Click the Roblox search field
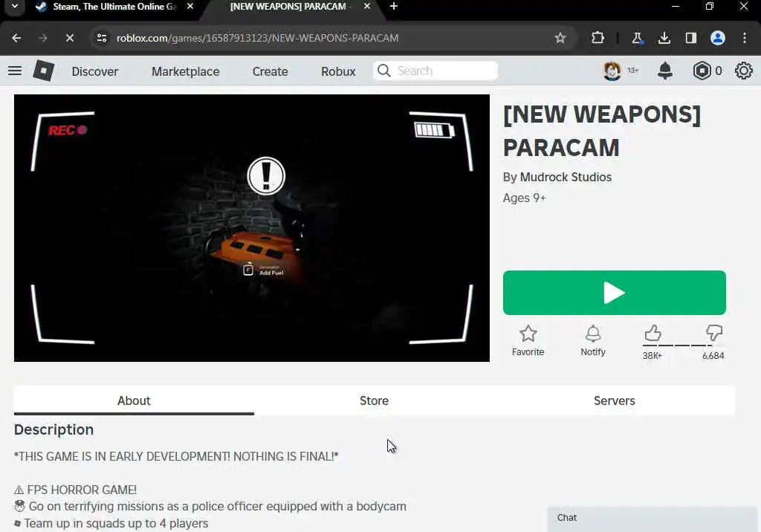 435,71
